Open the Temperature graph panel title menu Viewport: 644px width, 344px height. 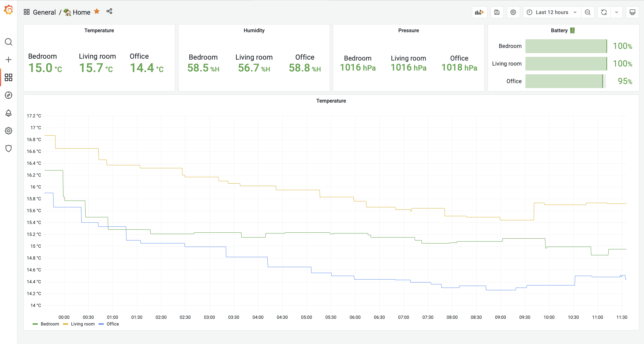tap(331, 101)
